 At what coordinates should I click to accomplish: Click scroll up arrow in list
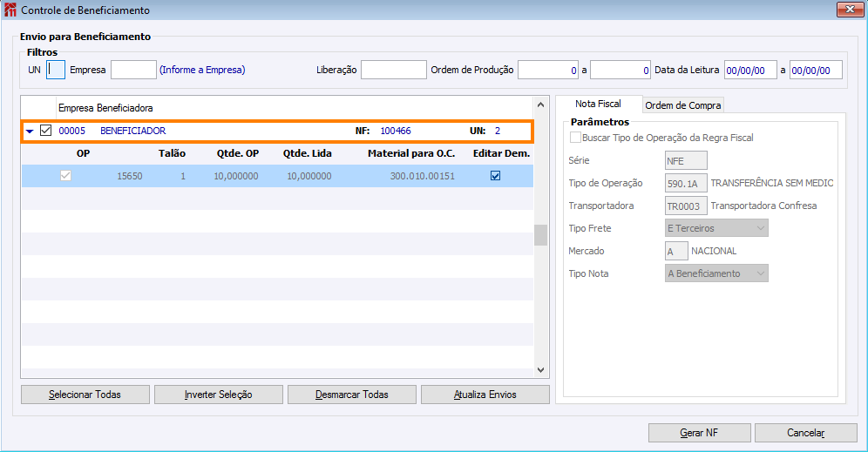coord(541,105)
